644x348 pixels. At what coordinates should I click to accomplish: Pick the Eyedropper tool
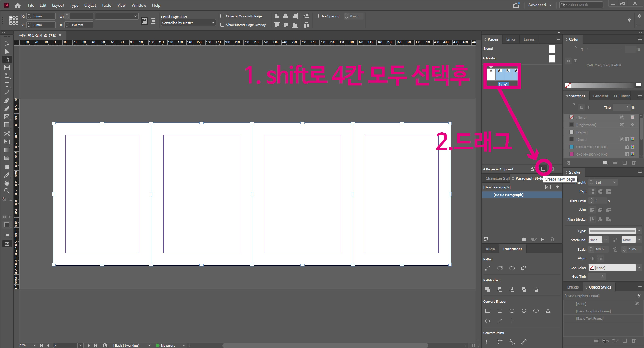click(7, 175)
